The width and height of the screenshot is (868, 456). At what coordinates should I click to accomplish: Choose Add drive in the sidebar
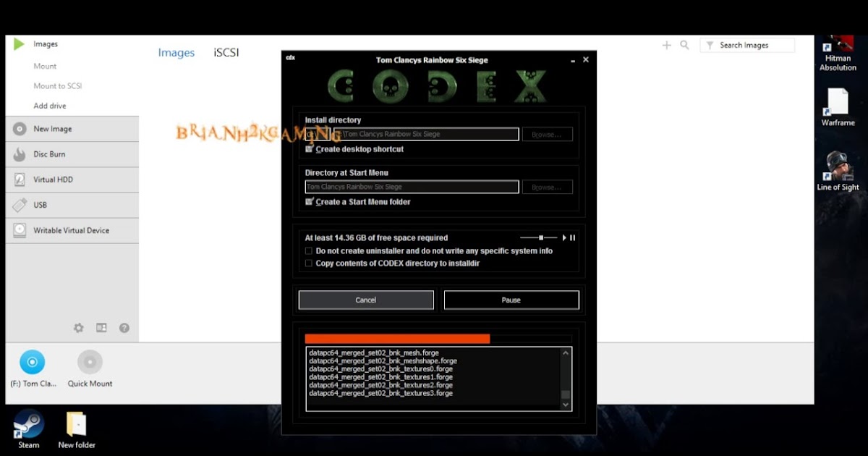[x=50, y=106]
